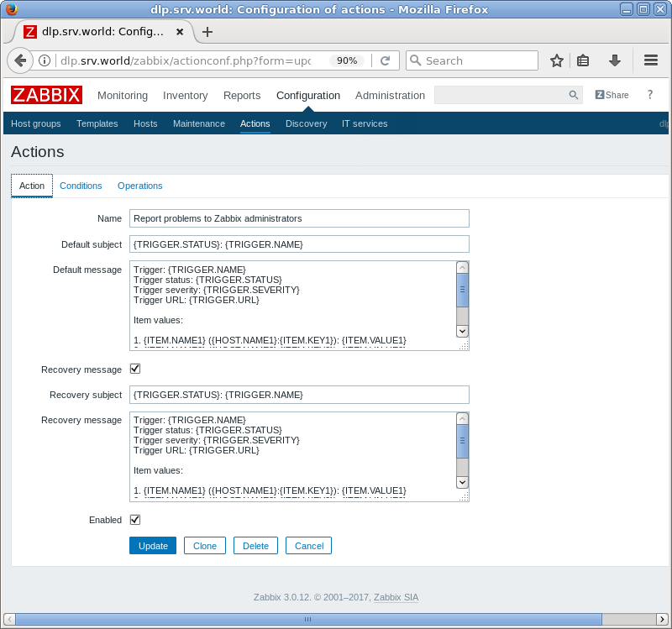672x629 pixels.
Task: Open a new browser tab
Action: tap(207, 32)
